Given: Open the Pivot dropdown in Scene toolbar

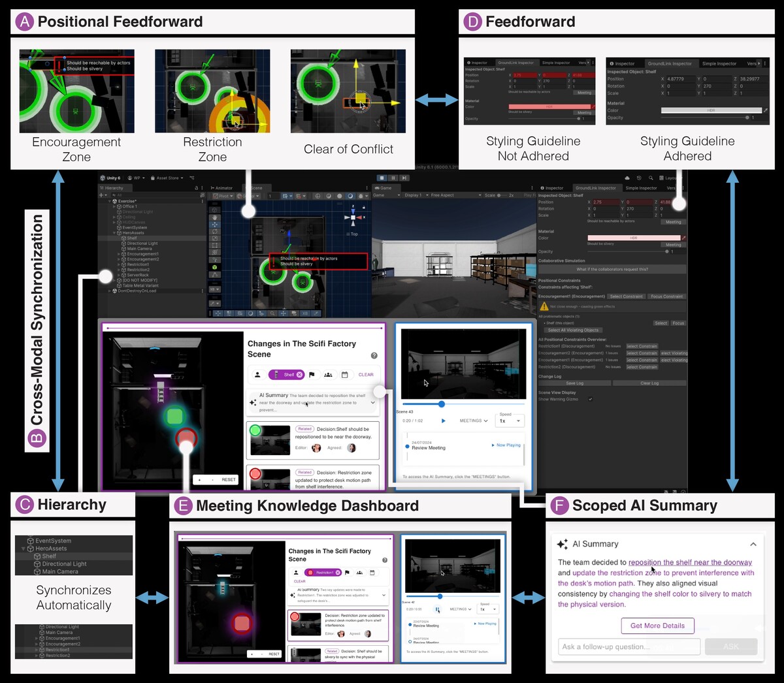Looking at the screenshot, I should [x=223, y=196].
